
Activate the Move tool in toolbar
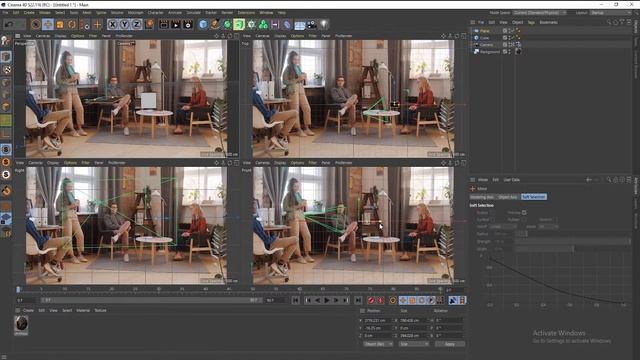(x=48, y=24)
